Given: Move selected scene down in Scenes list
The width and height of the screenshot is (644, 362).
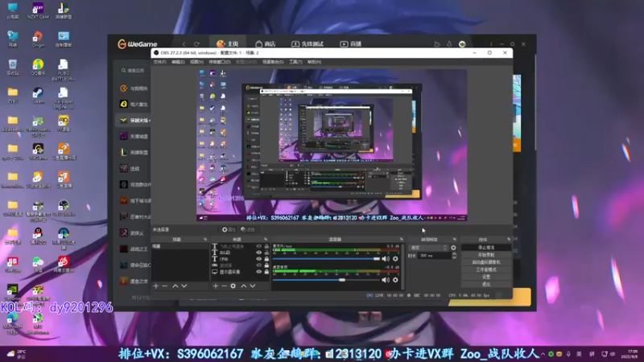Looking at the screenshot, I should pyautogui.click(x=184, y=286).
